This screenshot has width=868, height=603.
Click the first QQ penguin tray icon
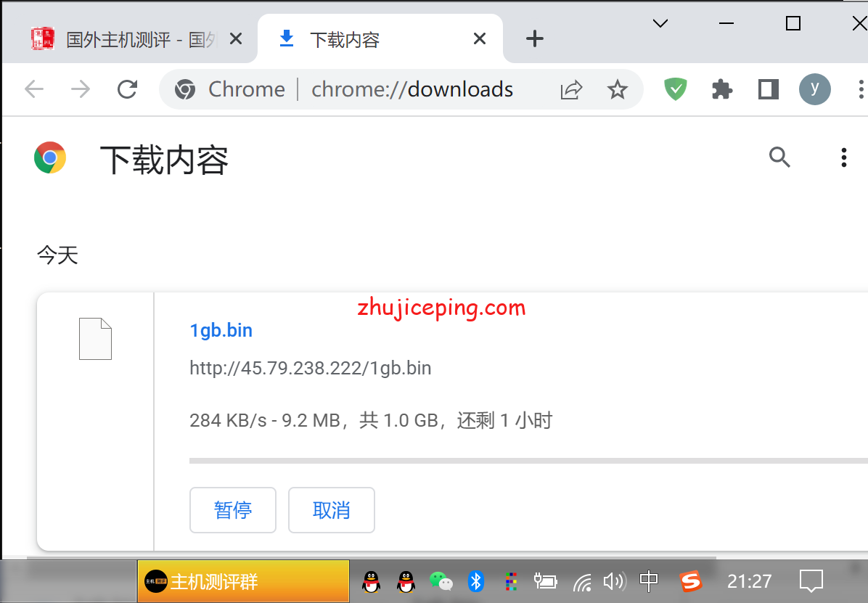(371, 581)
